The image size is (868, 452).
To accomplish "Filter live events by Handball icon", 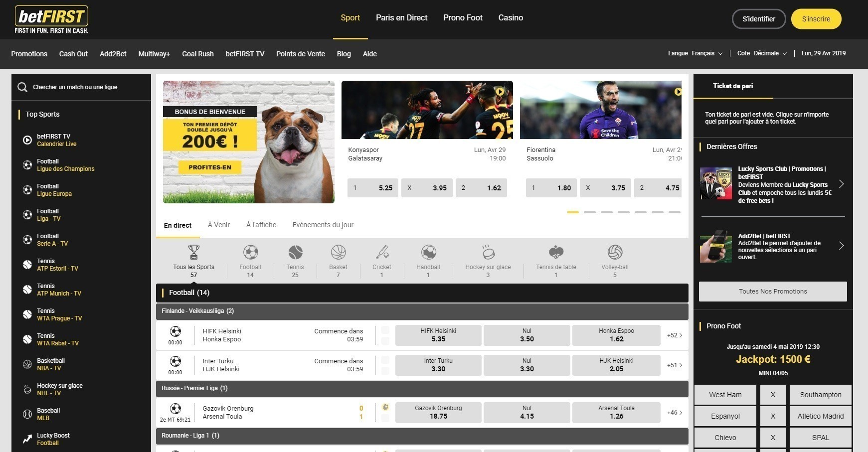I will coord(428,252).
